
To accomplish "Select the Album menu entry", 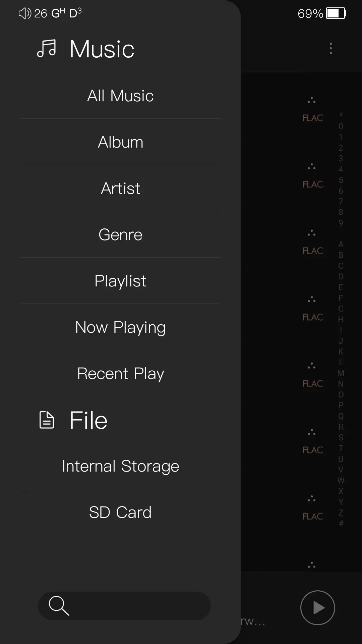I will pyautogui.click(x=120, y=142).
